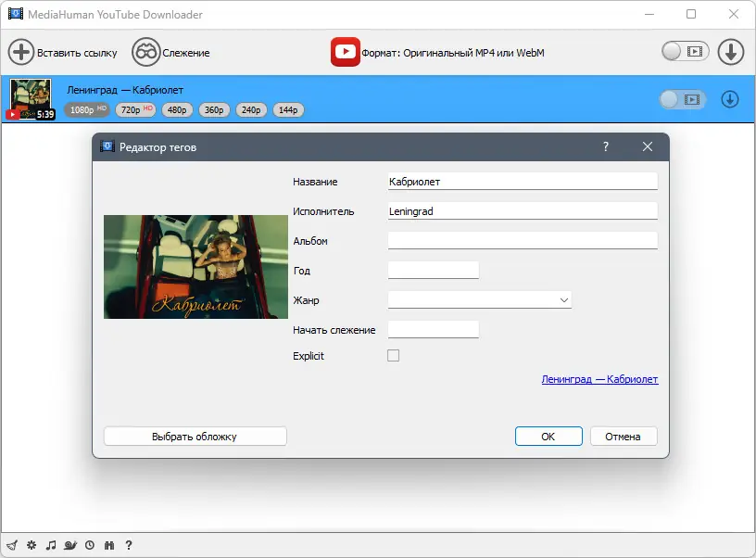Click the YouTube format icon
This screenshot has width=756, height=558.
pyautogui.click(x=346, y=52)
